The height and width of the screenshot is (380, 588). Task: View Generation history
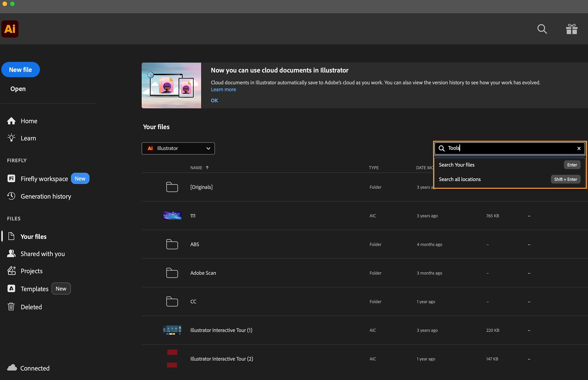39,196
